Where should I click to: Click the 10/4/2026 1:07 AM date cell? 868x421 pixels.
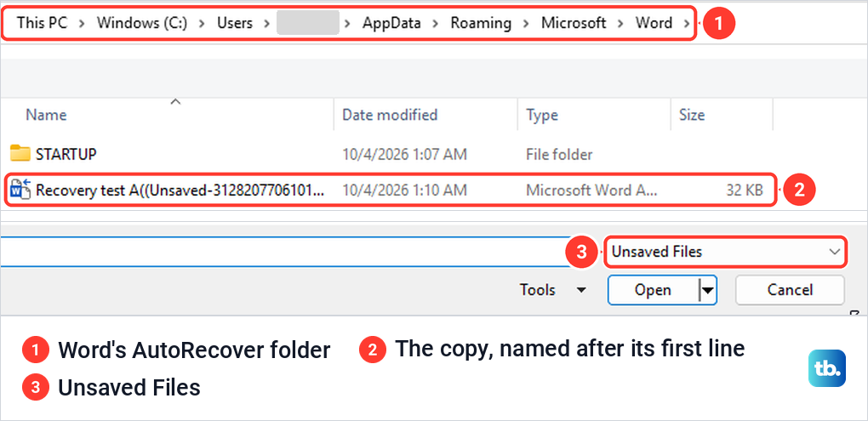point(405,154)
